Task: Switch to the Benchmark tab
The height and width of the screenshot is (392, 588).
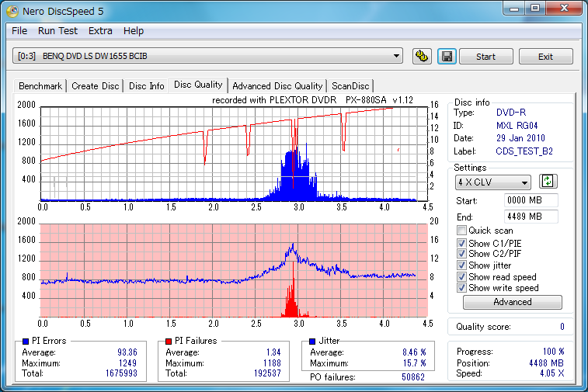Action: point(40,86)
